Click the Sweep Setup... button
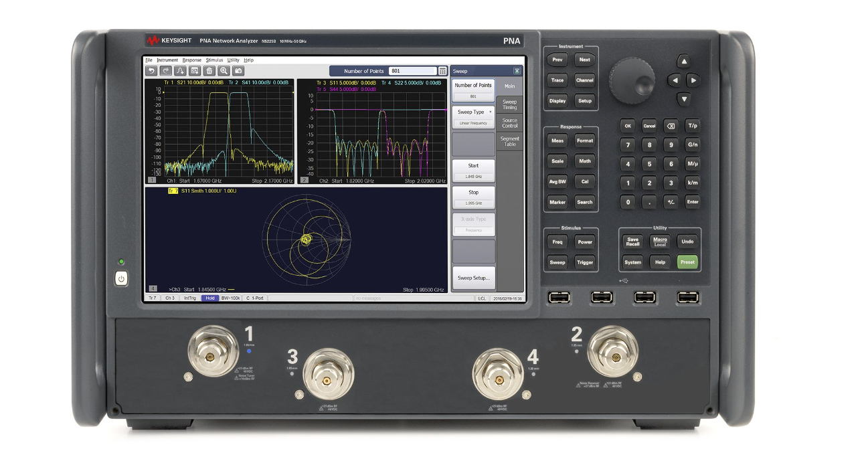The width and height of the screenshot is (868, 469). (473, 277)
